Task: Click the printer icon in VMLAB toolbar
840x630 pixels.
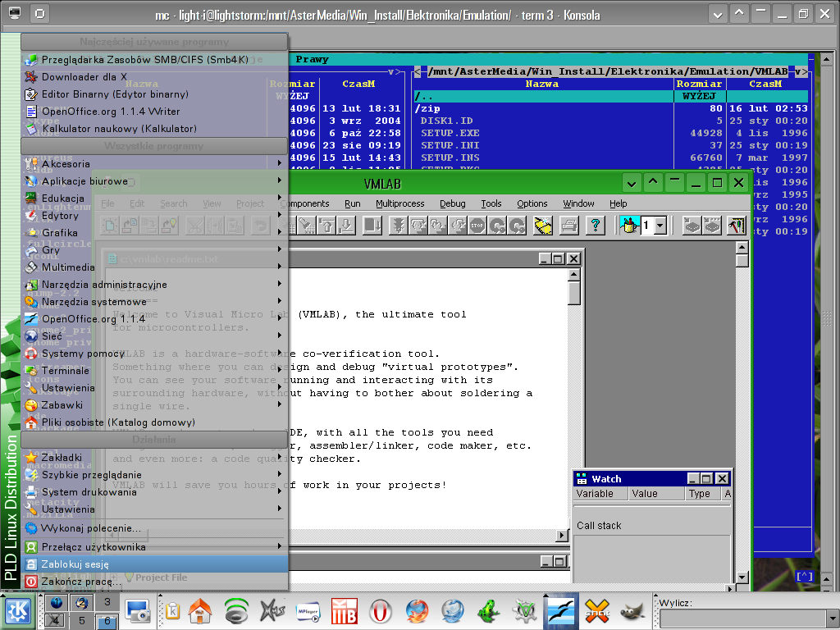Action: [568, 225]
